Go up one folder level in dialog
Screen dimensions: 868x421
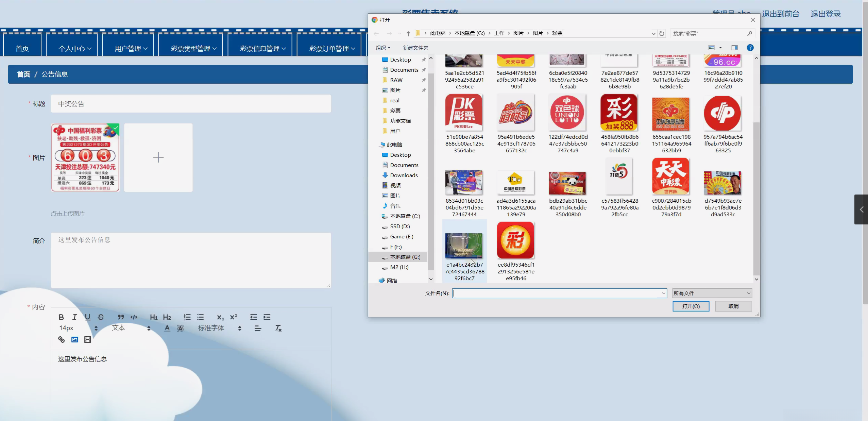point(408,33)
